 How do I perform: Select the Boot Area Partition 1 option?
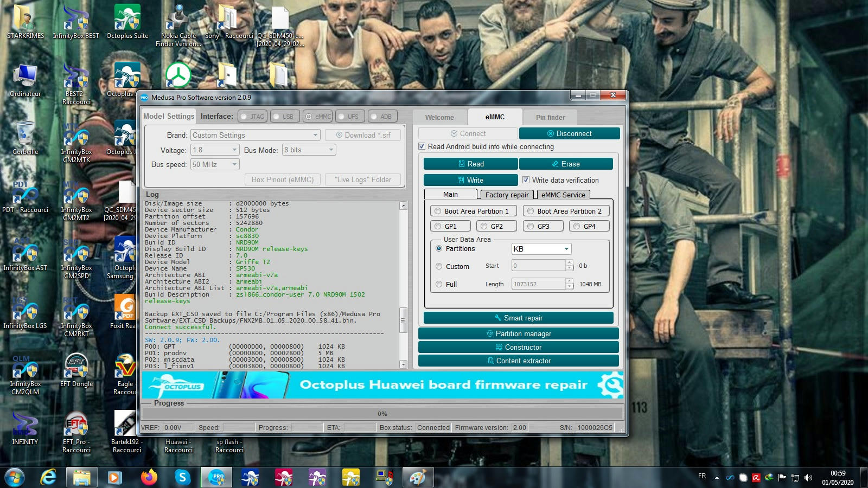click(438, 211)
